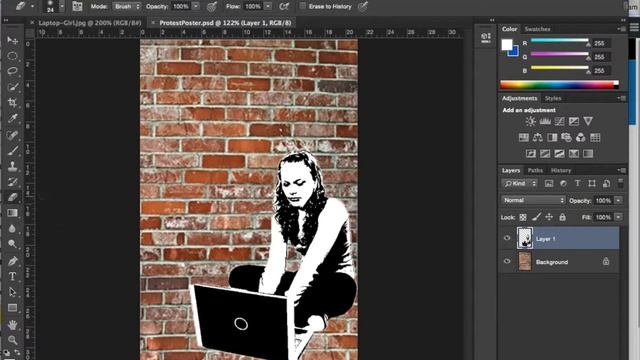Add a Black & White adjustment

coord(552,138)
